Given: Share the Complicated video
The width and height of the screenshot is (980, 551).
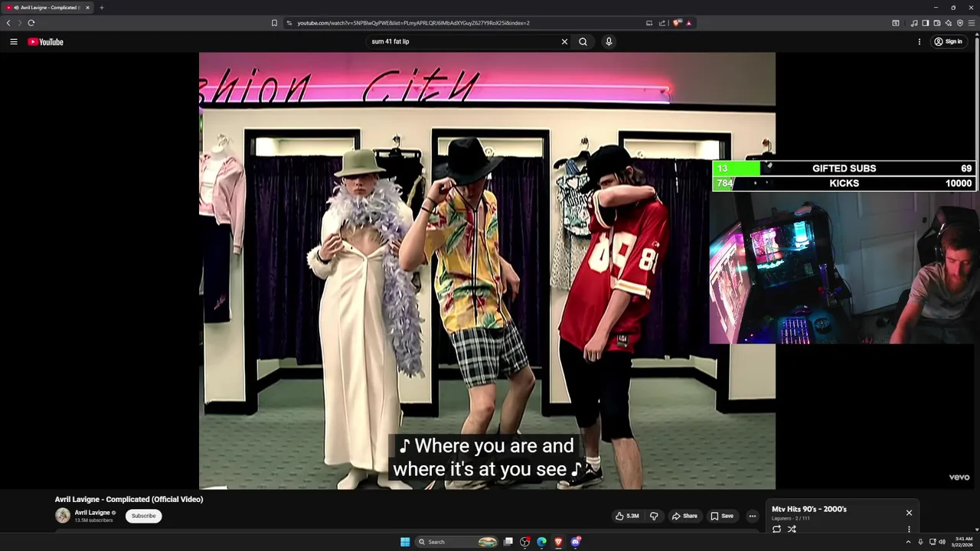Looking at the screenshot, I should 684,516.
